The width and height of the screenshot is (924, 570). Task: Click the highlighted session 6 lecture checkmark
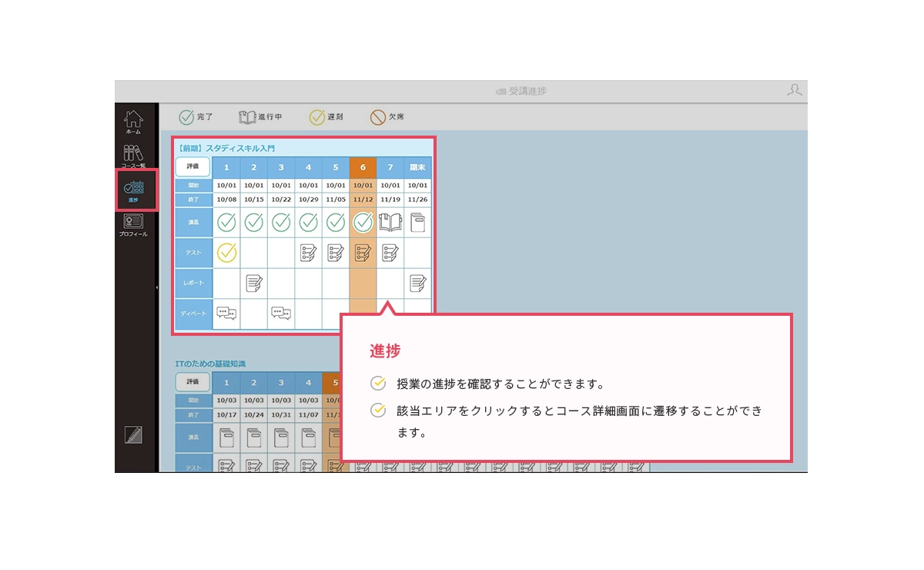coord(363,223)
